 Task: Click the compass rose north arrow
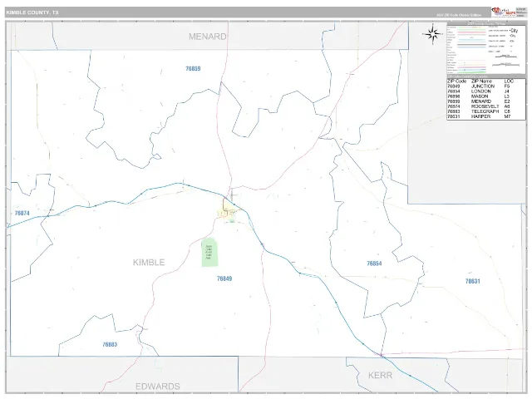pyautogui.click(x=432, y=33)
